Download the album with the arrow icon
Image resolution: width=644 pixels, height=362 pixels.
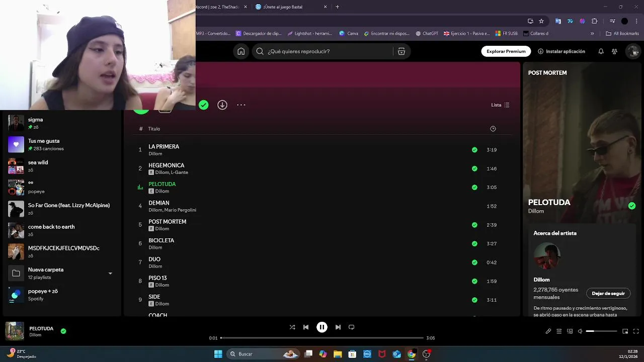pyautogui.click(x=222, y=105)
